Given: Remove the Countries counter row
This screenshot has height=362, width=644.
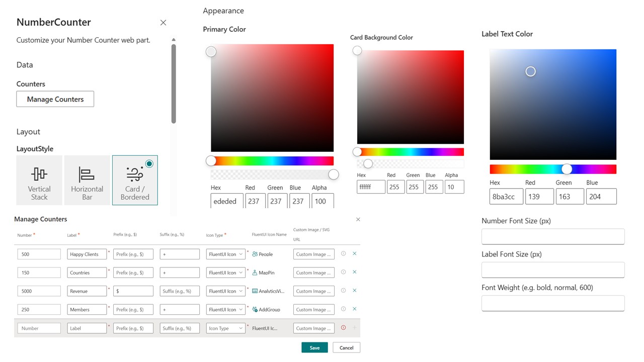Looking at the screenshot, I should [355, 272].
